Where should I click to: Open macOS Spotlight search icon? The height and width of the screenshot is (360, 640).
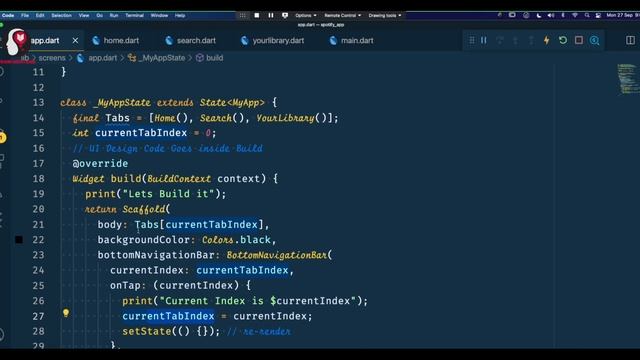pos(587,15)
